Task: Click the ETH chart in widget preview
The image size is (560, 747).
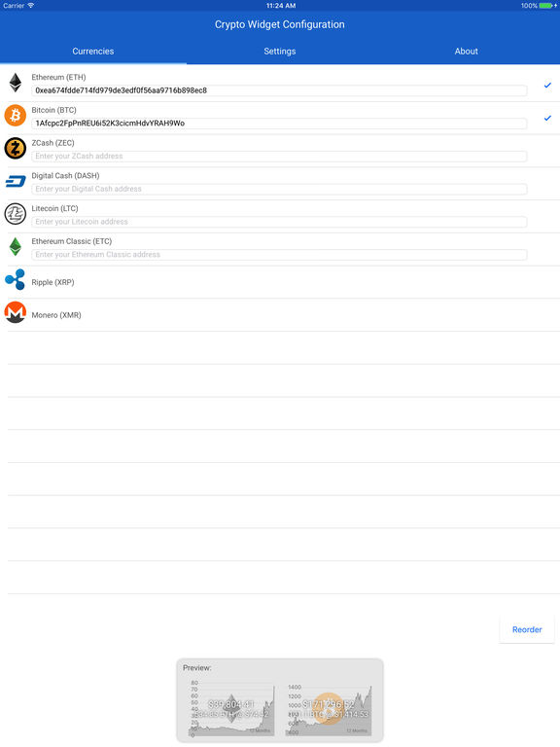Action: [x=232, y=710]
